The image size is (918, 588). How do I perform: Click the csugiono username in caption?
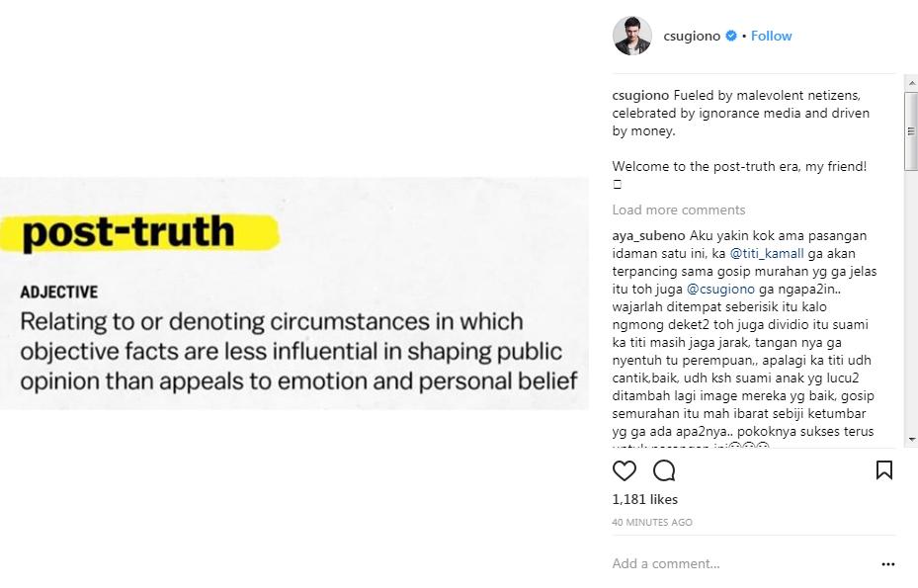[x=640, y=96]
